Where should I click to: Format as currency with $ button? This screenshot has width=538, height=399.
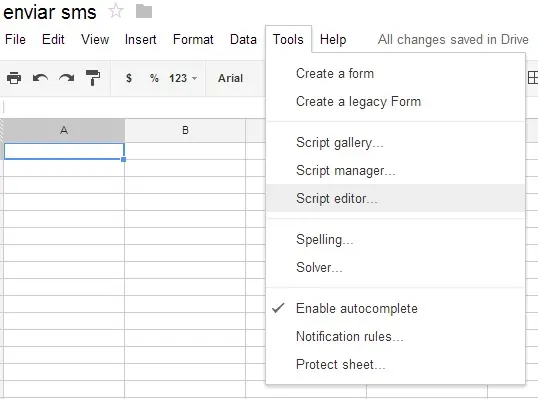coord(129,78)
